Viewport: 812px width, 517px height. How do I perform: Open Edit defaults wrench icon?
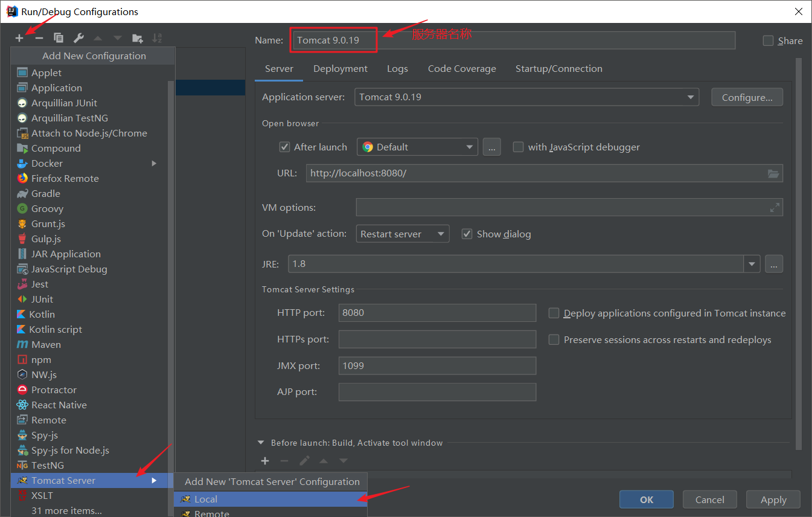[78, 38]
